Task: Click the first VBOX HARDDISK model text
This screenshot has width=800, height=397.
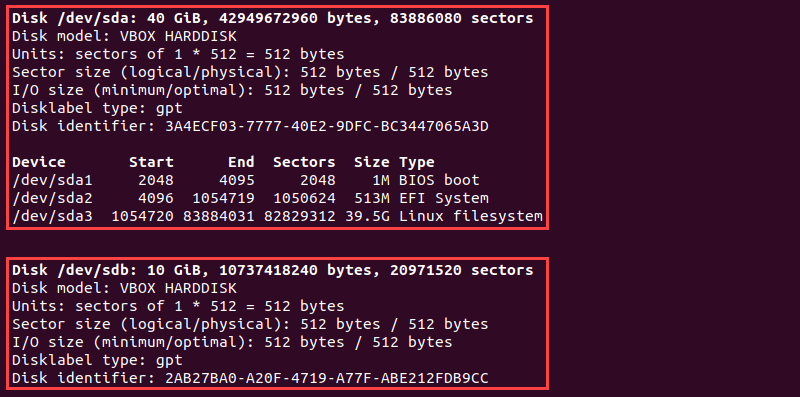Action: pos(178,36)
